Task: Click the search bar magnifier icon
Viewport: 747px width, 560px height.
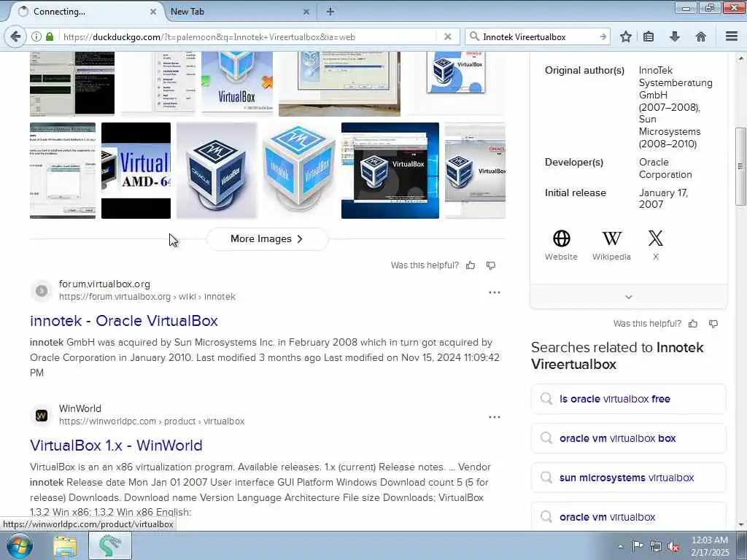Action: (x=474, y=36)
